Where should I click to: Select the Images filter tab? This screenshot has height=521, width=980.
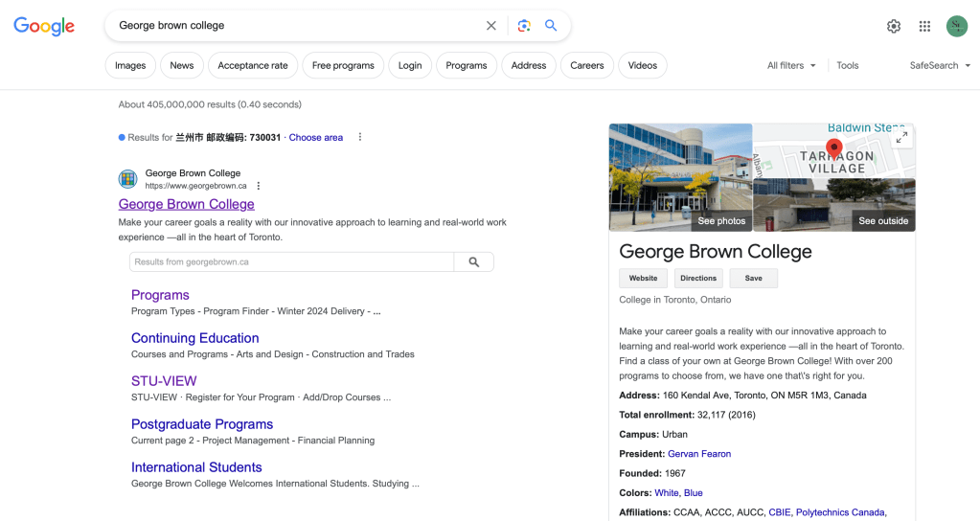130,65
